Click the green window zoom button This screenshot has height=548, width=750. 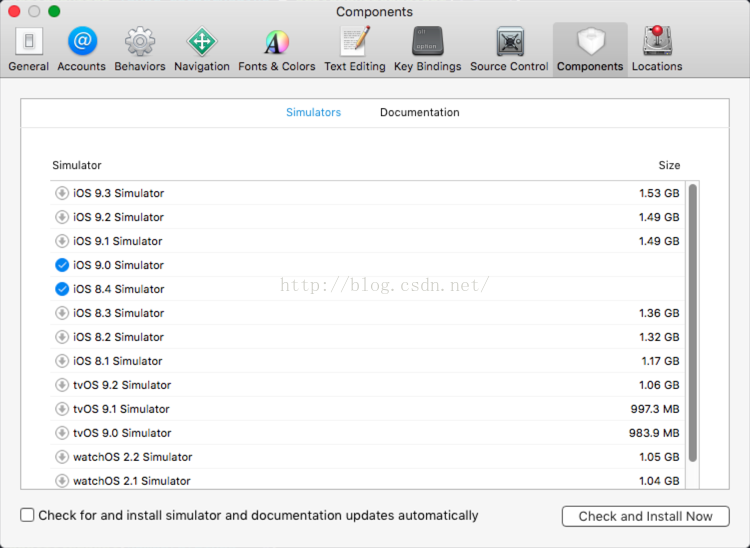pyautogui.click(x=54, y=11)
